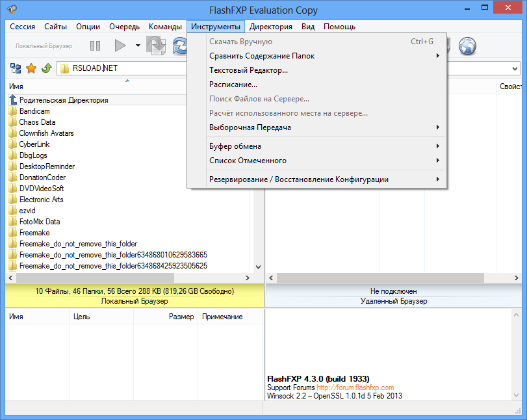
Task: Expand Список Отмеченного submenu
Action: point(317,161)
